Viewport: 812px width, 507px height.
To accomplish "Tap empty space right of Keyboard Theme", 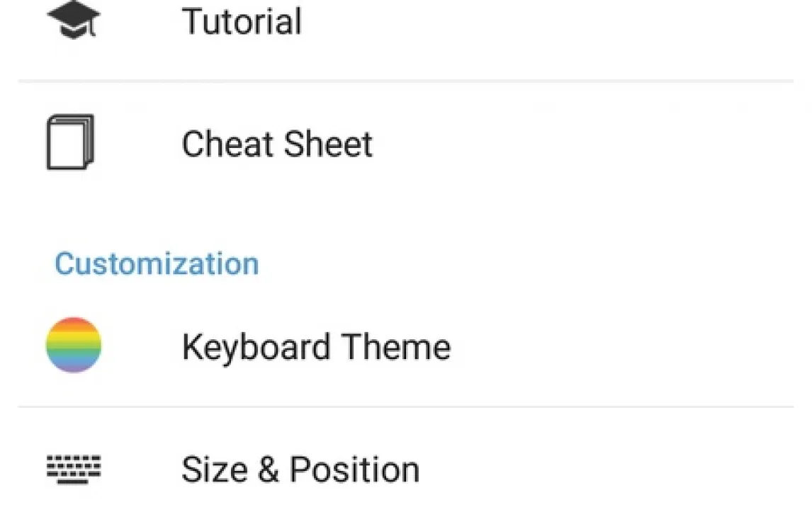I will click(x=624, y=347).
